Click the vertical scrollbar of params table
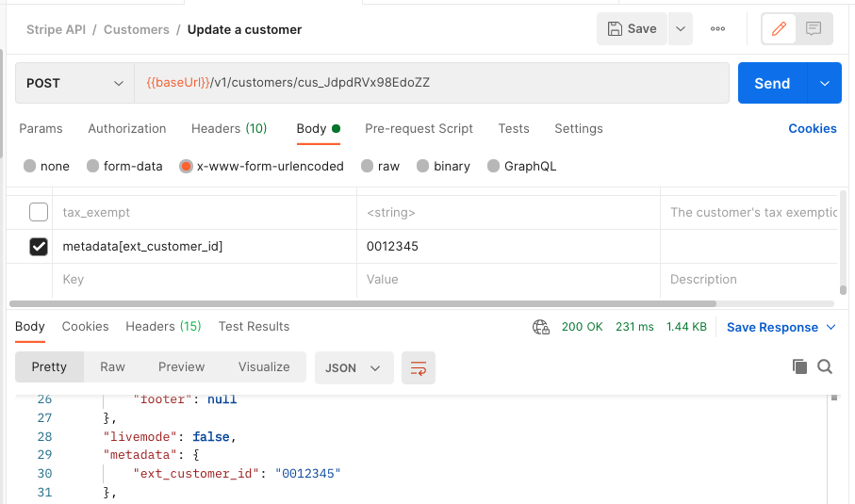Screen dimensions: 855x504 [x=843, y=290]
